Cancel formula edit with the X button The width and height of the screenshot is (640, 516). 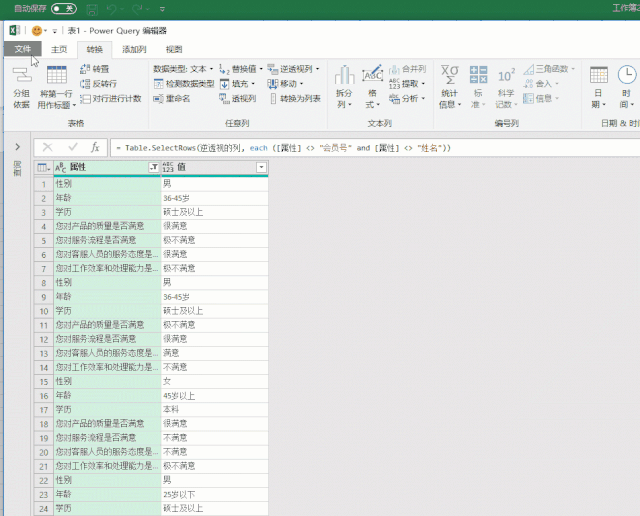pyautogui.click(x=47, y=147)
